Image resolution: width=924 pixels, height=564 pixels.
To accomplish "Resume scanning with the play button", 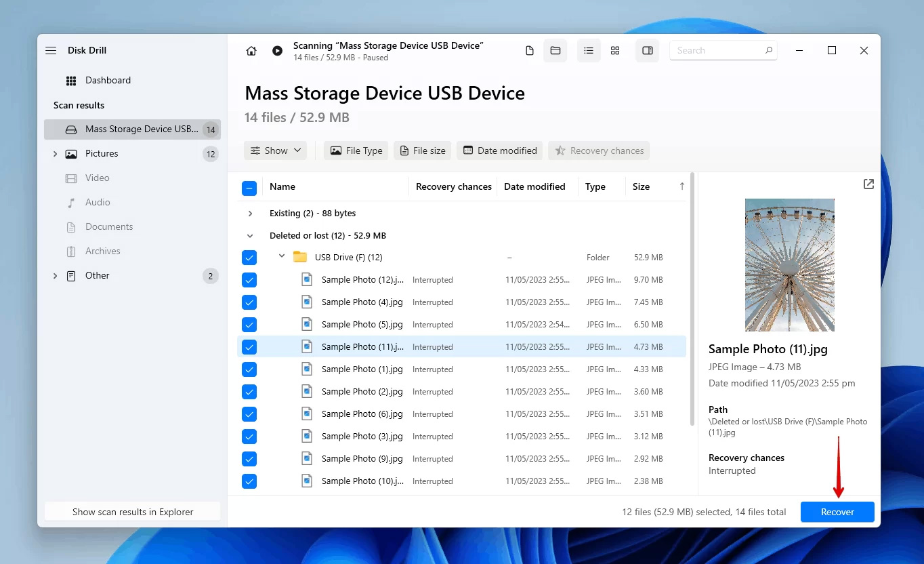I will [277, 51].
